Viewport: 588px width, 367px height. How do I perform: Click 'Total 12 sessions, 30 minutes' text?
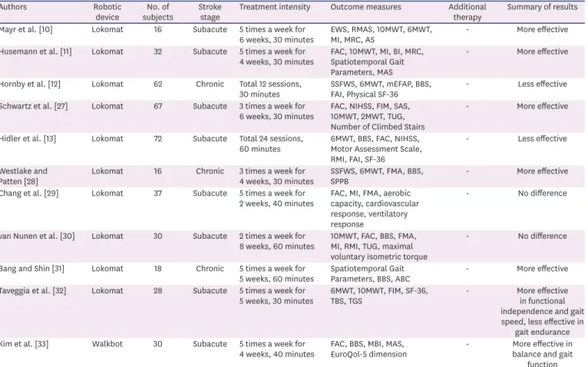pos(270,89)
